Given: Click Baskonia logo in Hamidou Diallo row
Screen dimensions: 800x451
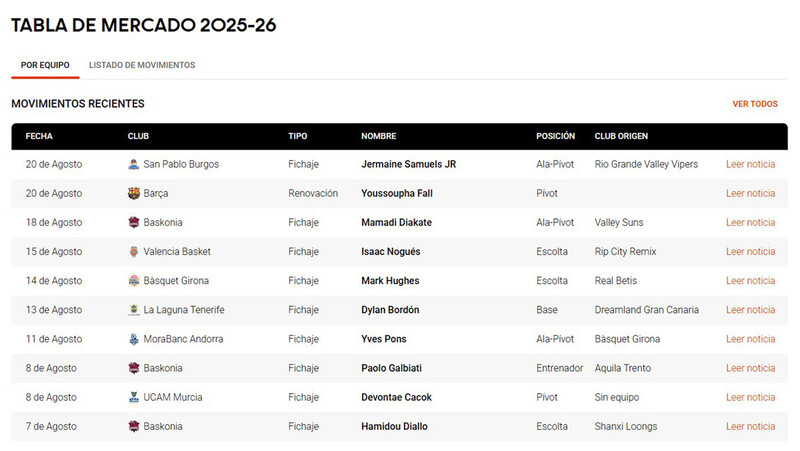Looking at the screenshot, I should (x=134, y=426).
